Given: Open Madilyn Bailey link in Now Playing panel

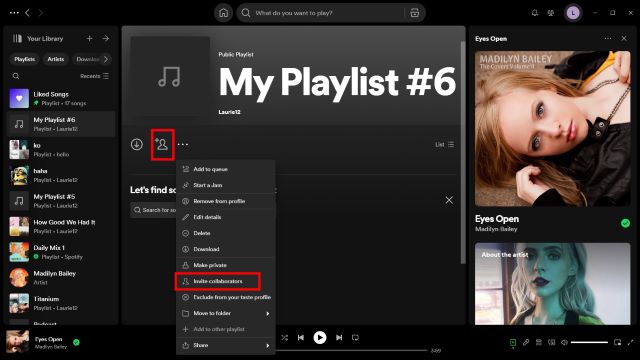Looking at the screenshot, I should pyautogui.click(x=496, y=229).
